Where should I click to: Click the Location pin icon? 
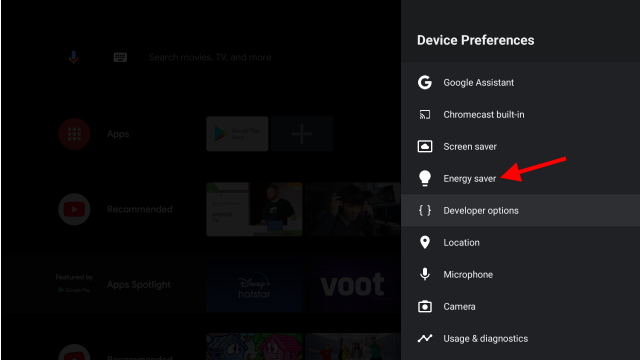point(424,242)
